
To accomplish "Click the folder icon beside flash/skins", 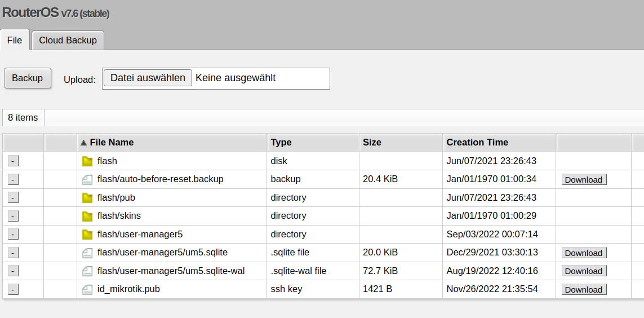I will [x=87, y=216].
